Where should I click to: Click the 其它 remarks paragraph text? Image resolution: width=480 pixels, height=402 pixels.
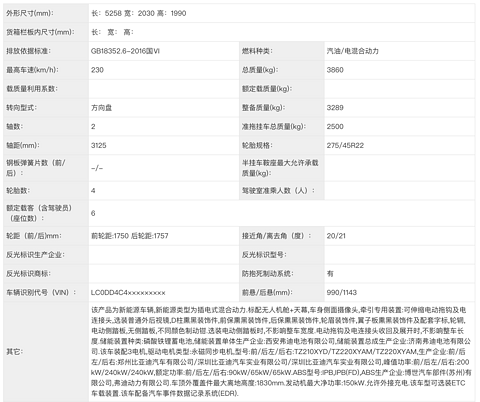(281, 352)
